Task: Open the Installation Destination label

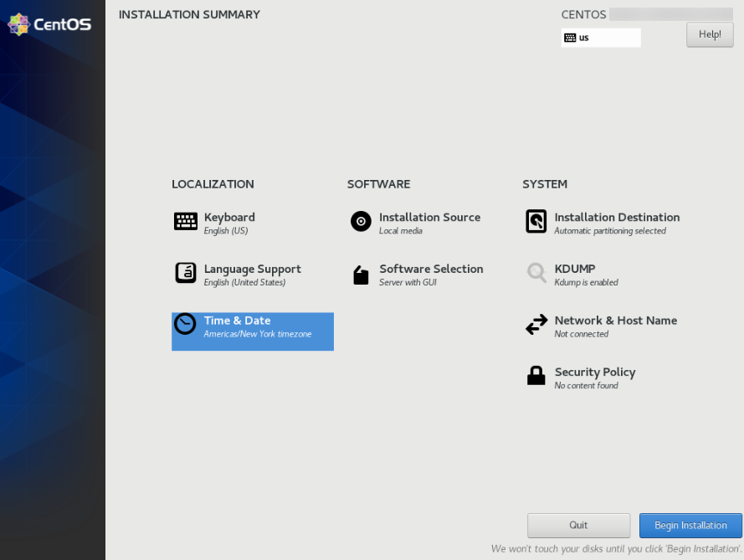Action: point(617,218)
